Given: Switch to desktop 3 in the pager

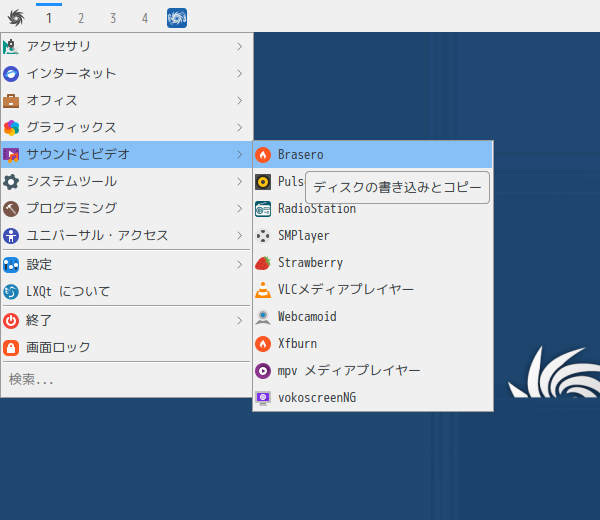Looking at the screenshot, I should pos(113,18).
